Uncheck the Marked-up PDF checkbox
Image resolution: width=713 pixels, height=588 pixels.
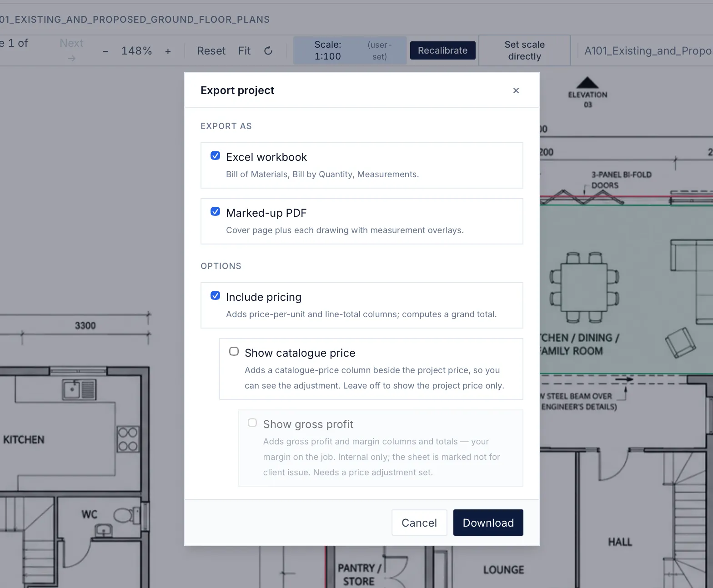coord(216,212)
